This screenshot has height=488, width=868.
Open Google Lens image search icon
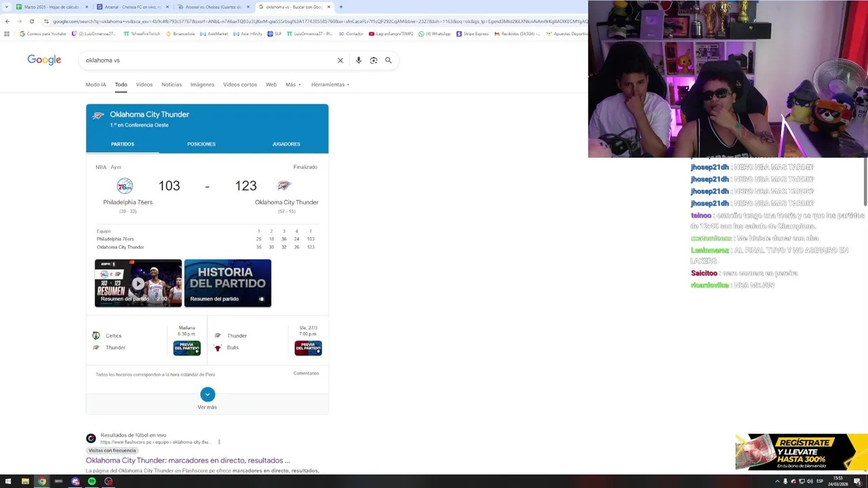(374, 60)
